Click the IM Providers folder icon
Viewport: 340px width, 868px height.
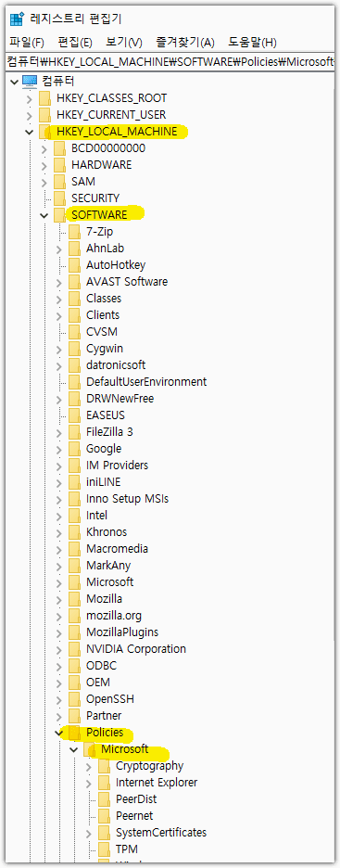click(x=75, y=465)
